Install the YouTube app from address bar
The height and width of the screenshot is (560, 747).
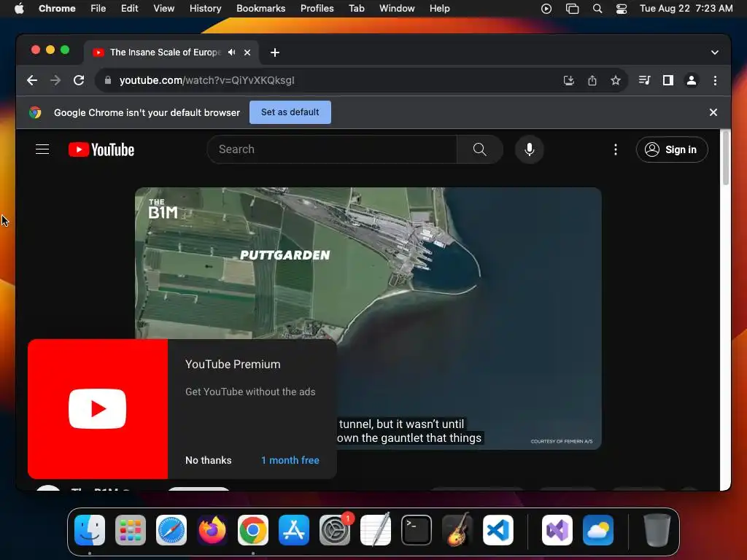[x=568, y=80]
